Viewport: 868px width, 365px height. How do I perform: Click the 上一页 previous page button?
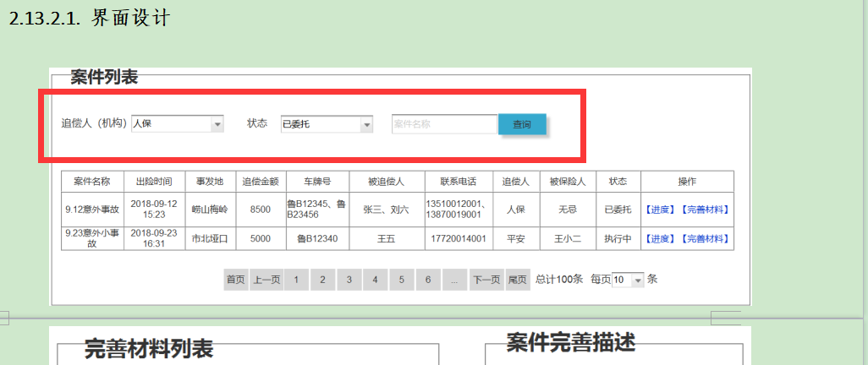pyautogui.click(x=266, y=280)
